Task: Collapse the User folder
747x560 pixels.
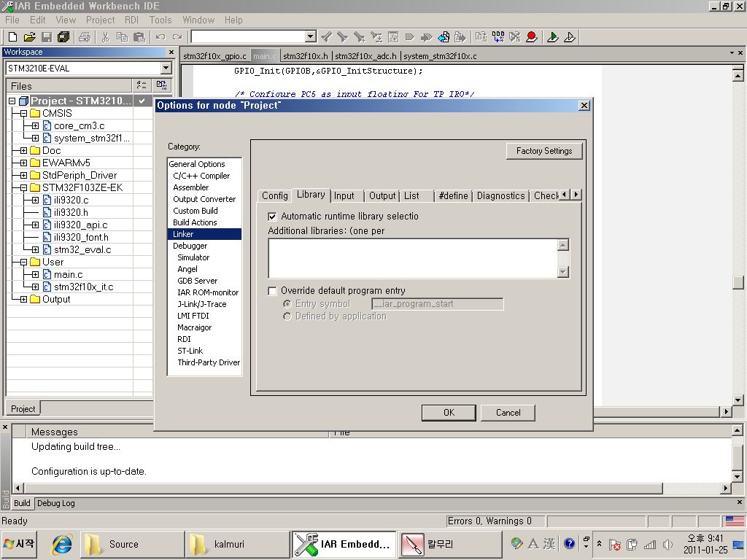Action: click(23, 262)
